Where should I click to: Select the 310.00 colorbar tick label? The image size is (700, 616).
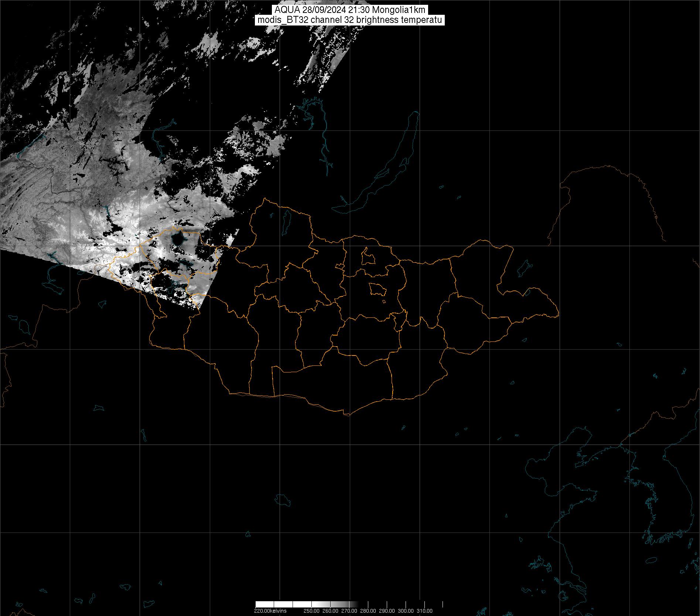(424, 611)
